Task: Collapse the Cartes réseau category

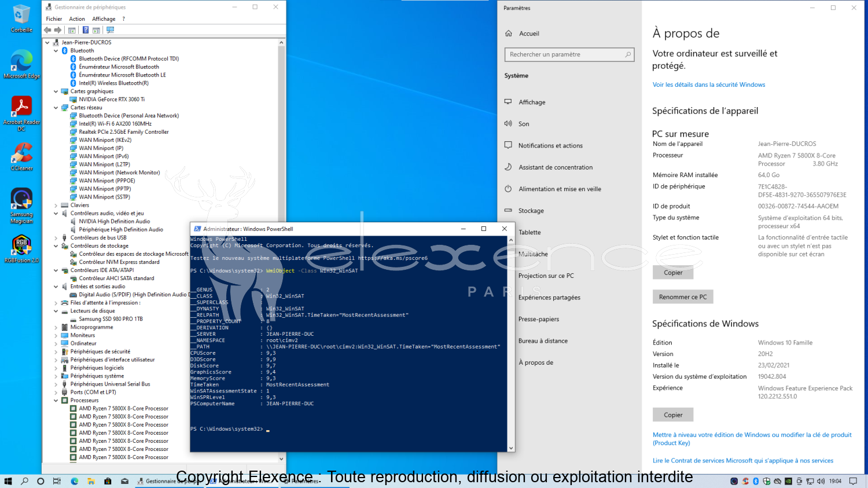Action: (56, 108)
